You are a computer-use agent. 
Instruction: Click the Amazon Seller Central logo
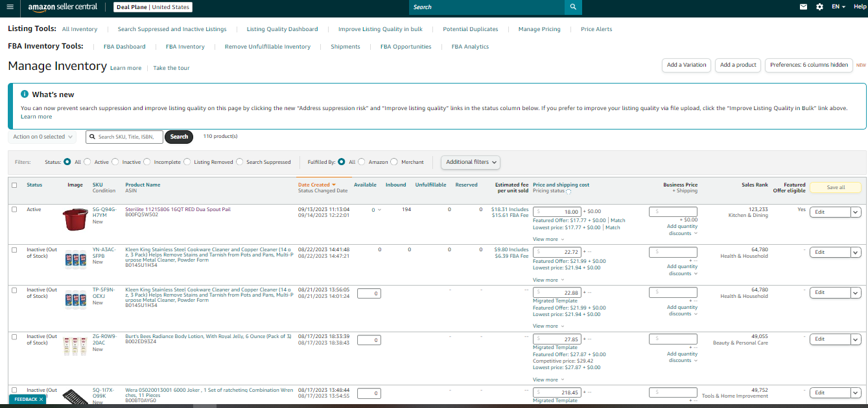point(62,6)
